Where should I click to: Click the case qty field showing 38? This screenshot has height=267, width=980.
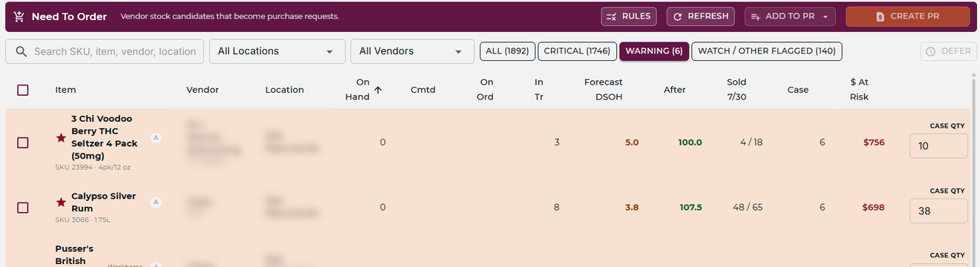pyautogui.click(x=938, y=211)
